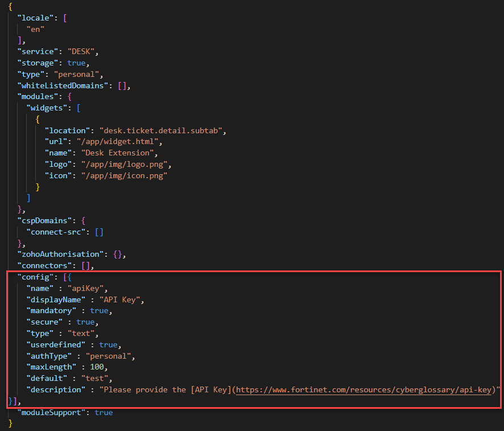Viewport: 504px width, 431px height.
Task: Click the empty brackets after "whiteListedDomains"
Action: [x=122, y=85]
